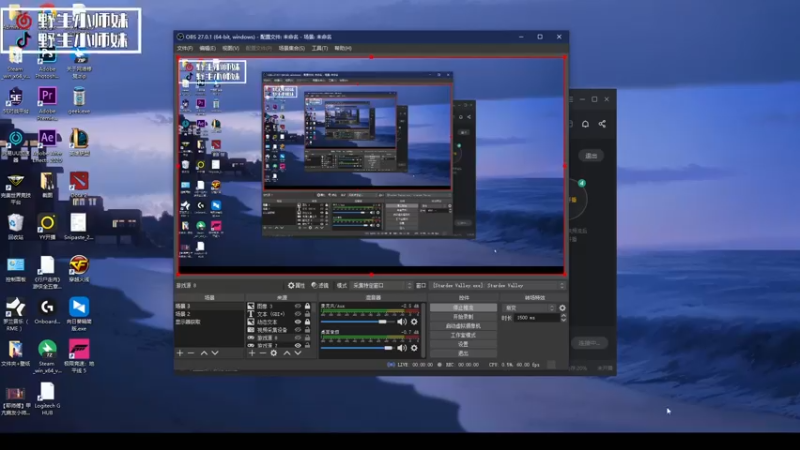Open Scene Collection (场景集合) menu
The width and height of the screenshot is (800, 450).
291,48
